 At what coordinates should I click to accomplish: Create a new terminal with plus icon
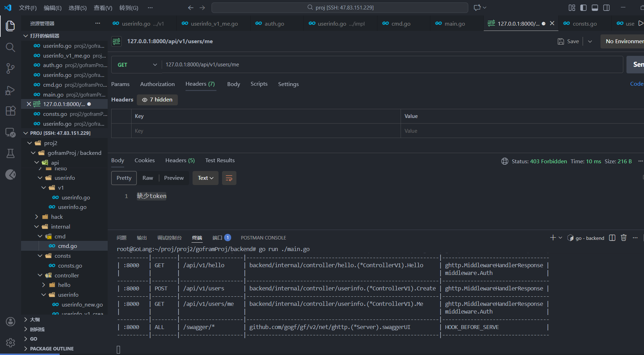[553, 238]
